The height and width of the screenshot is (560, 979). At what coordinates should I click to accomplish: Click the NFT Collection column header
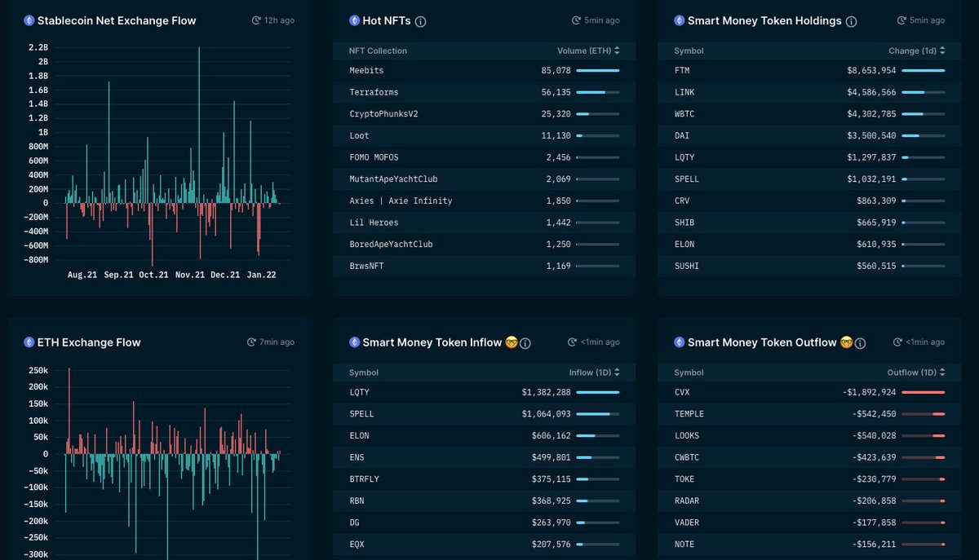(378, 51)
